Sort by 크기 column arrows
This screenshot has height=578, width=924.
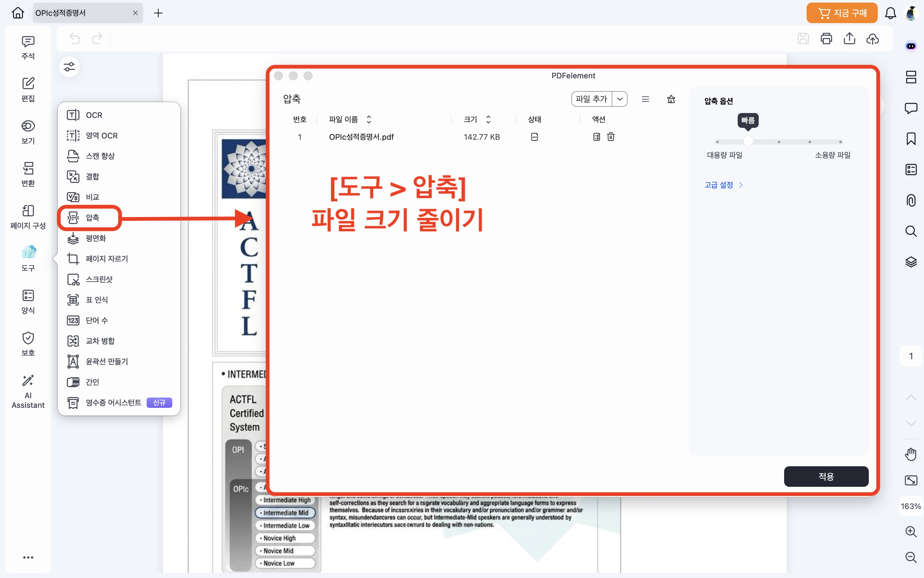click(x=488, y=120)
